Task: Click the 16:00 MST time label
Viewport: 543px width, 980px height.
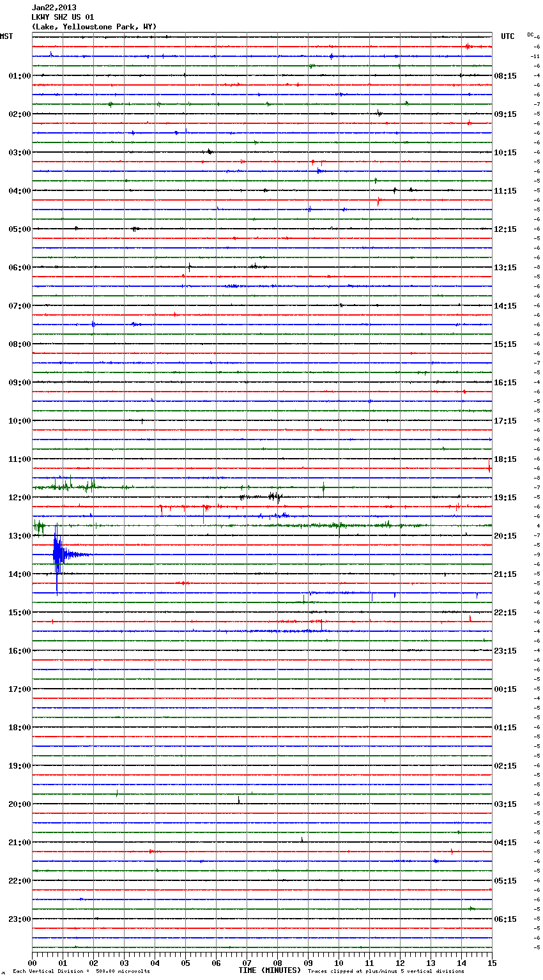Action: pos(20,651)
